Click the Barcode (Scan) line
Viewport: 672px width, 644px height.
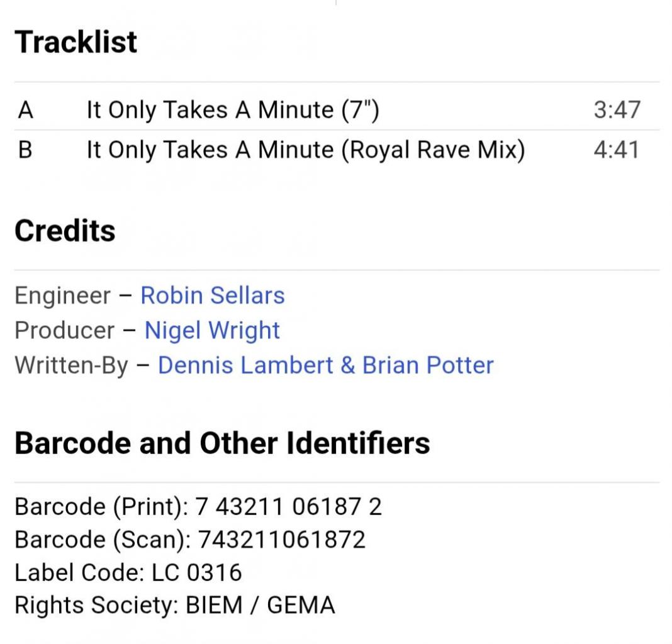point(189,540)
